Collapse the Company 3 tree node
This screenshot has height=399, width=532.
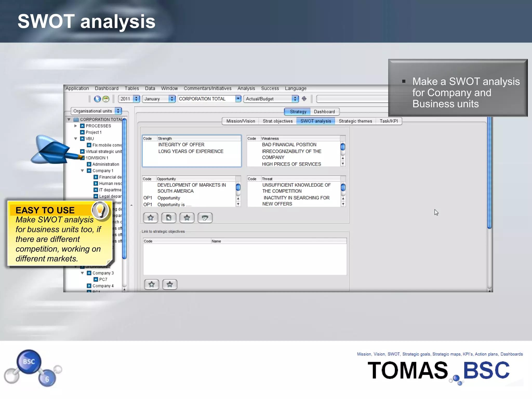(x=82, y=273)
